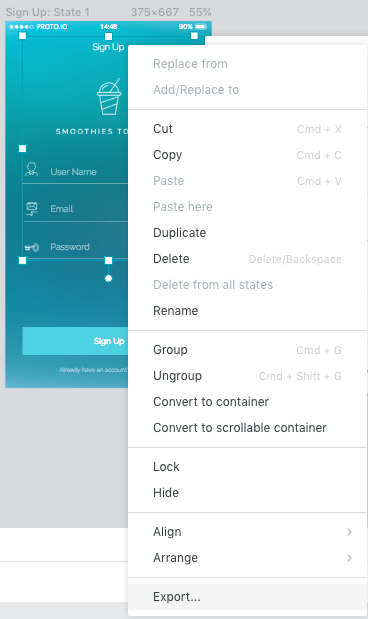Viewport: 368px width, 619px height.
Task: Click the key icon beside Password
Action: click(32, 247)
